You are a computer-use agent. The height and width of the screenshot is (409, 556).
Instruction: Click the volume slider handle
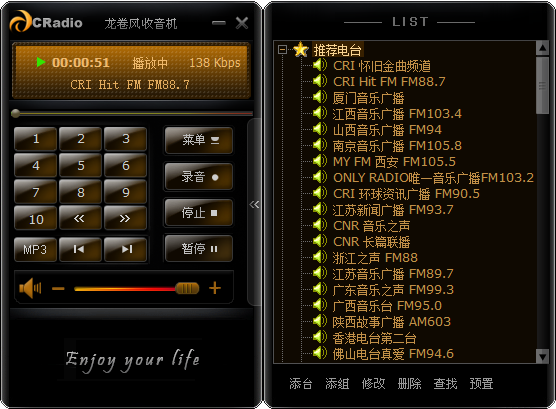coord(187,288)
